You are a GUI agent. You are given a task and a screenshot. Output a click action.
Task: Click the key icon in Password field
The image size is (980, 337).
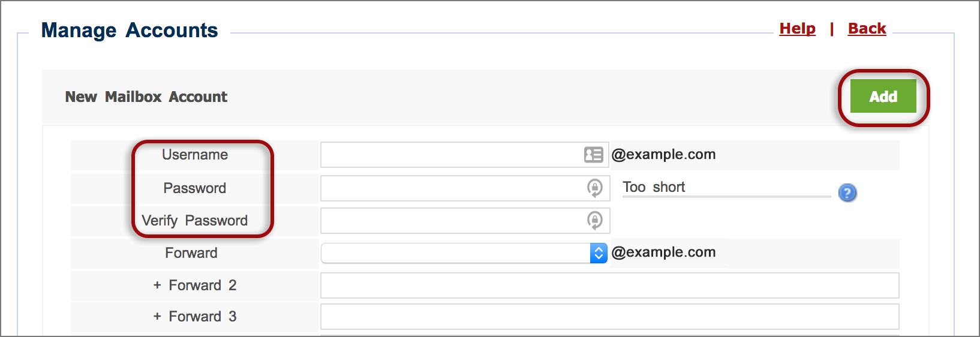point(594,188)
